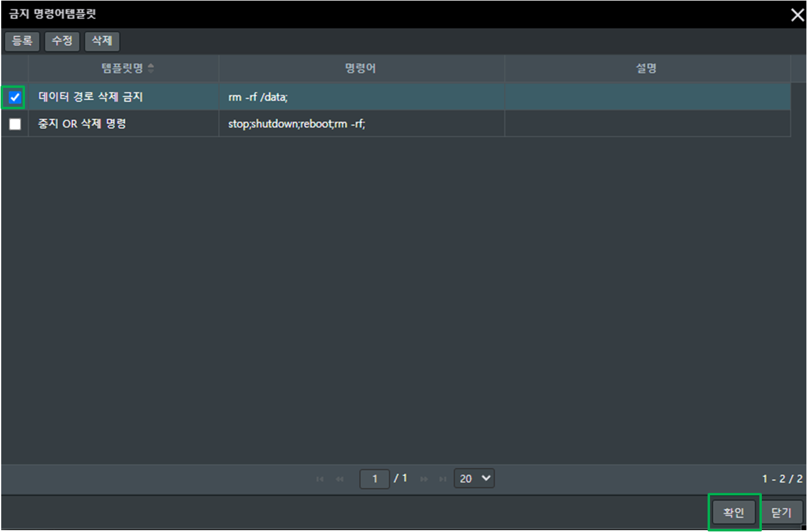Click the sort arrows beside 템플릿명
Image resolution: width=807 pixels, height=532 pixels.
point(151,68)
